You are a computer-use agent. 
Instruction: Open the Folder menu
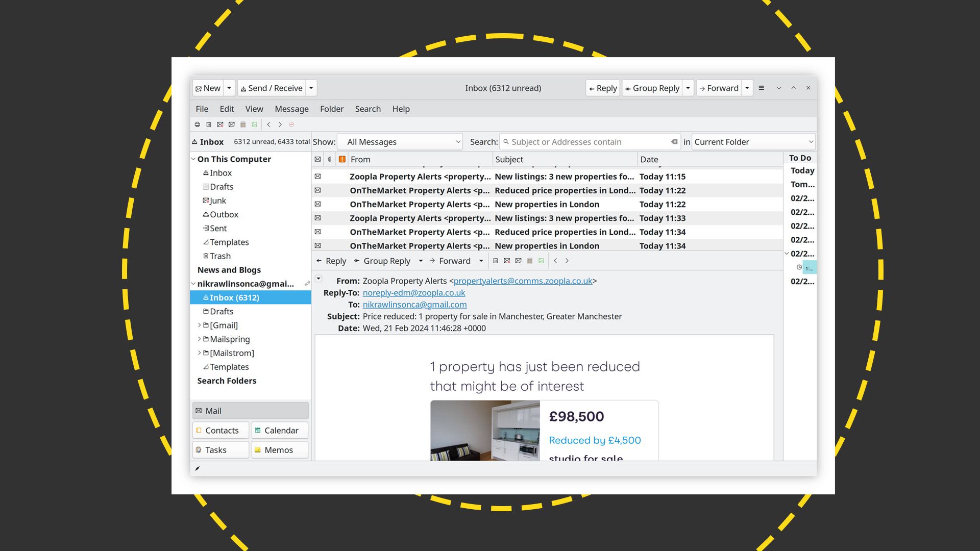click(x=332, y=109)
